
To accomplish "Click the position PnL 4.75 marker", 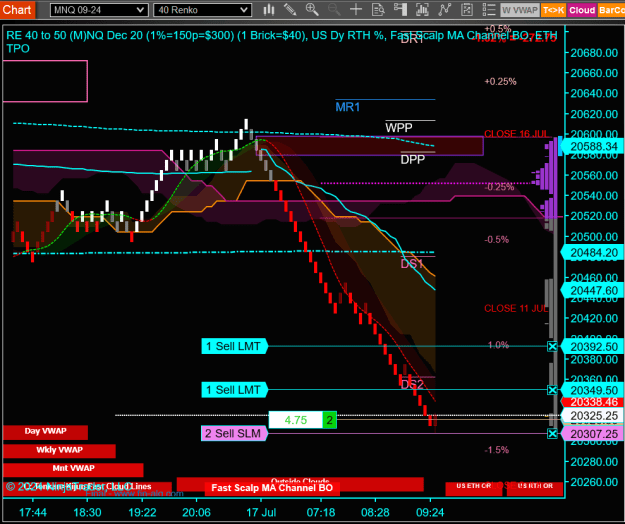I will (296, 420).
